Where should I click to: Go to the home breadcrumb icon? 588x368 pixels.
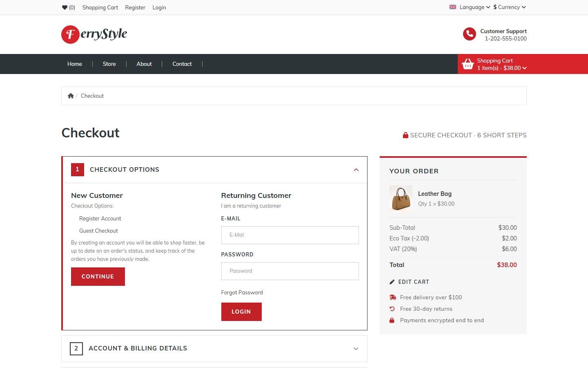point(71,96)
